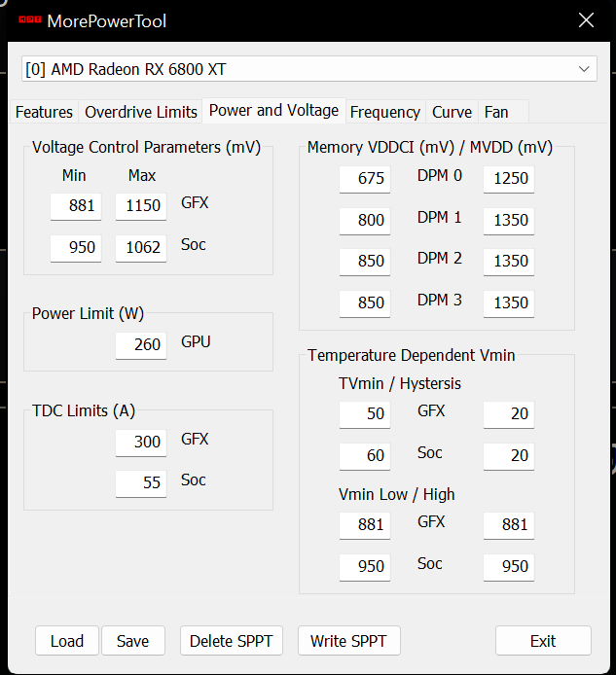Click the Memory VDDCI (mV) / MVDD (mV) label
This screenshot has width=616, height=675.
click(430, 147)
